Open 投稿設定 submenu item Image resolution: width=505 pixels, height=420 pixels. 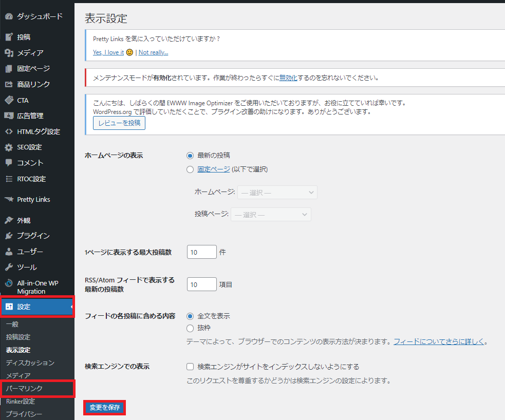[18, 337]
